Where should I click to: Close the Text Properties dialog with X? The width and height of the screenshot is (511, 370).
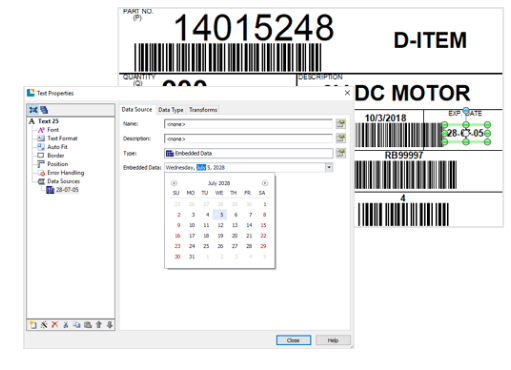(347, 93)
